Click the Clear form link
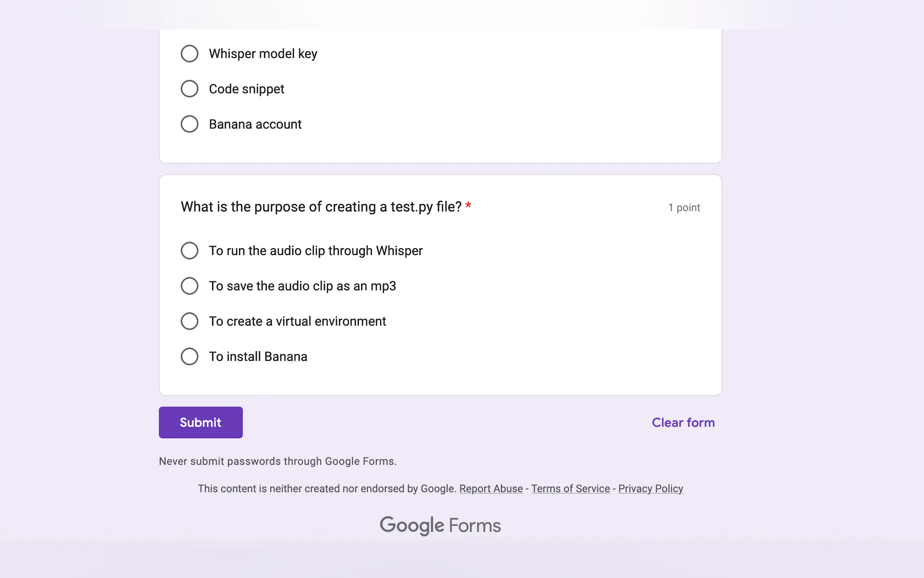 tap(683, 423)
